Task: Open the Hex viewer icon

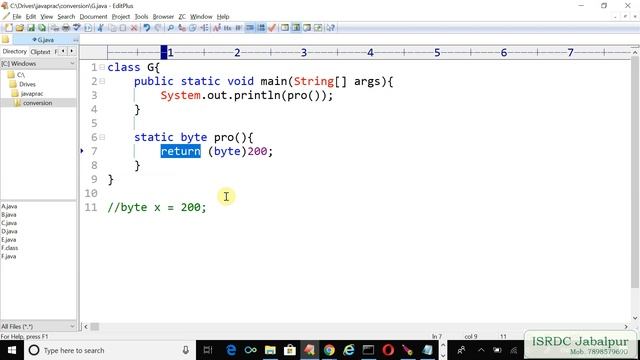Action: click(227, 28)
